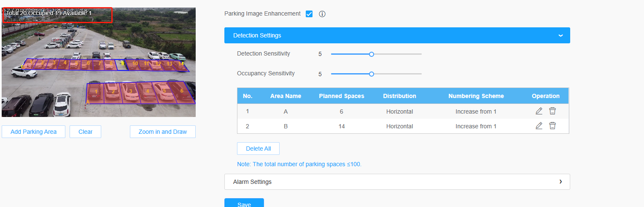Viewport: 644px width, 207px height.
Task: Select the No. column header
Action: (248, 96)
